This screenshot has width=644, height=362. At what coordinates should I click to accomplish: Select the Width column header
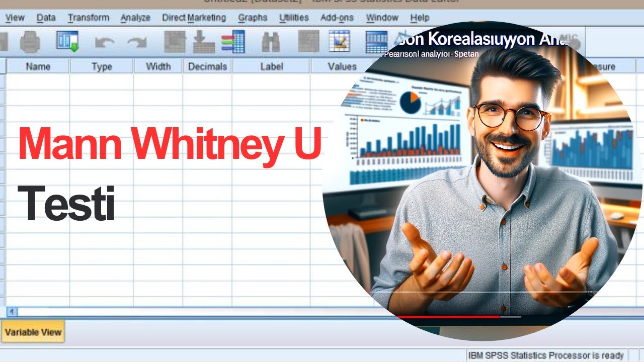(x=158, y=66)
